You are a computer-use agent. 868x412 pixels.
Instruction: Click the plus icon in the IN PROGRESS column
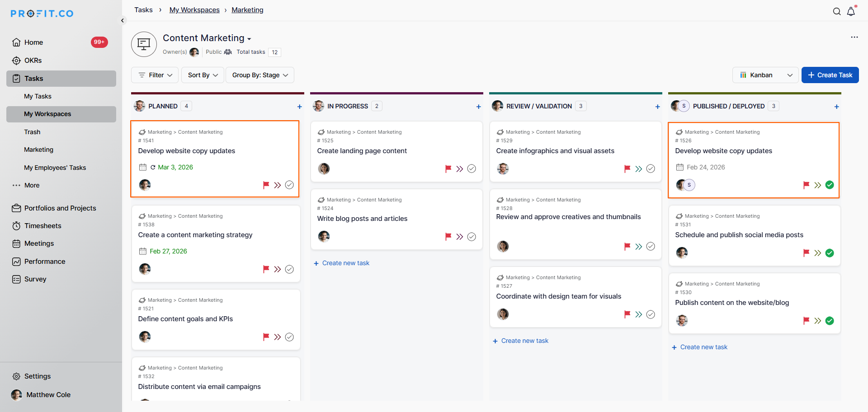pyautogui.click(x=478, y=107)
